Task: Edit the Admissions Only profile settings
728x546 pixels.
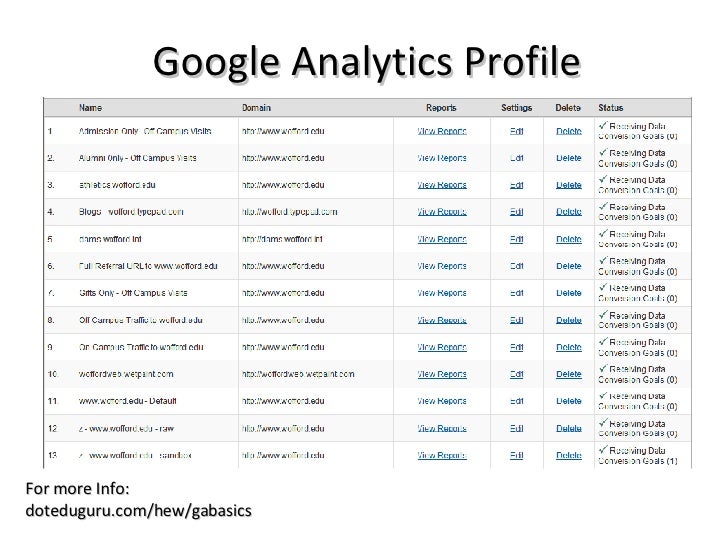Action: (517, 131)
